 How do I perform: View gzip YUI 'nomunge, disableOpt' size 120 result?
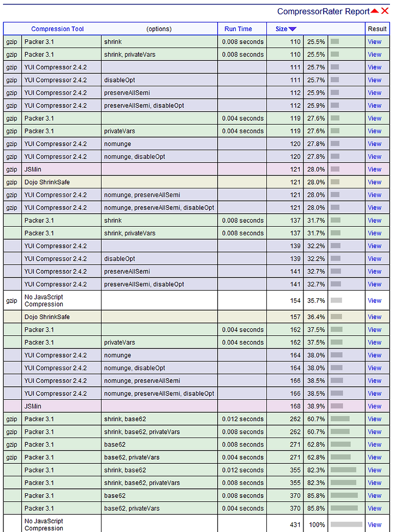[x=374, y=156]
